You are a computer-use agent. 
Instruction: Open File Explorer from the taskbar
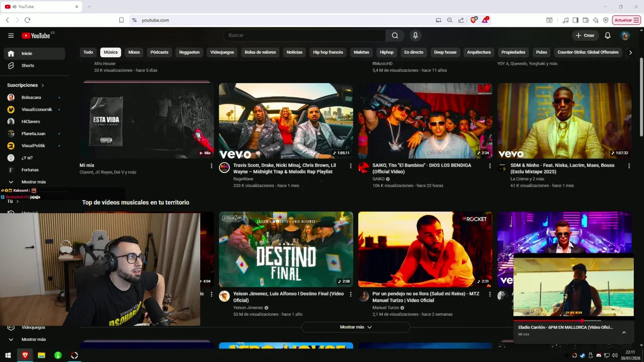click(x=41, y=355)
